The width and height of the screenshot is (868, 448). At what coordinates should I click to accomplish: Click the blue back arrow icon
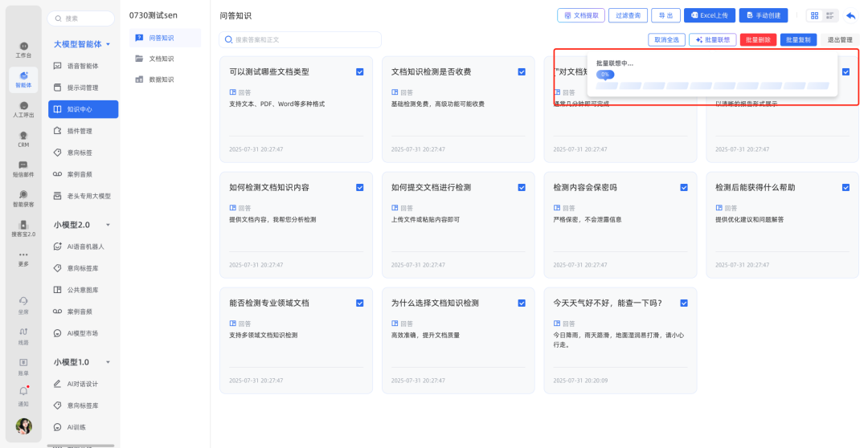click(x=851, y=15)
